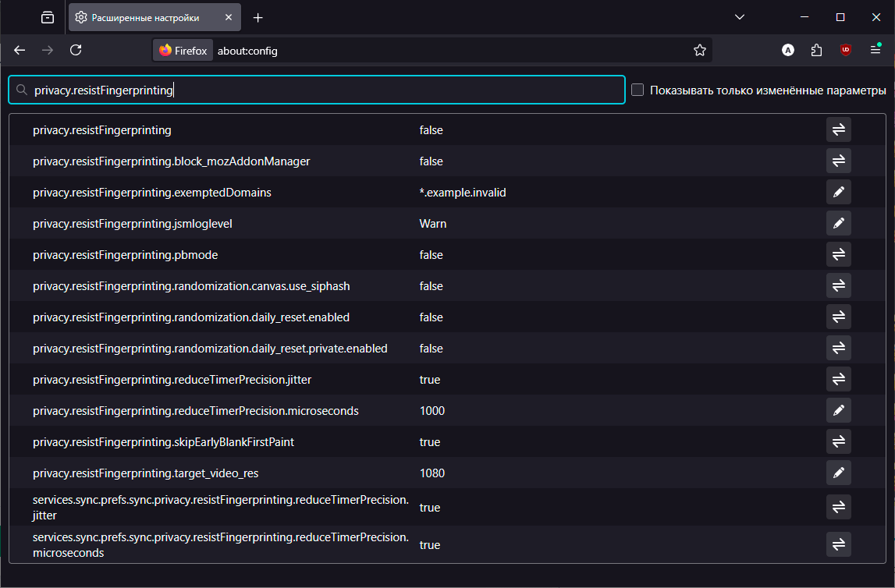895x588 pixels.
Task: Bookmark this page with star icon
Action: point(699,51)
